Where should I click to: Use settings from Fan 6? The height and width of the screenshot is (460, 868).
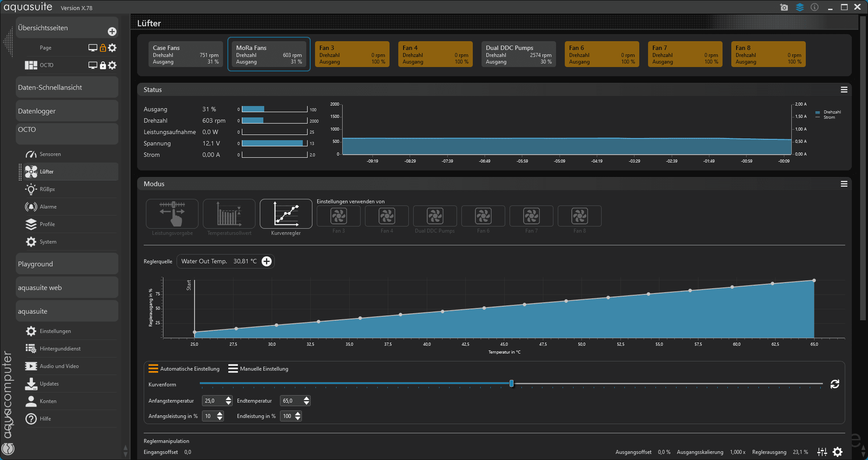point(483,216)
